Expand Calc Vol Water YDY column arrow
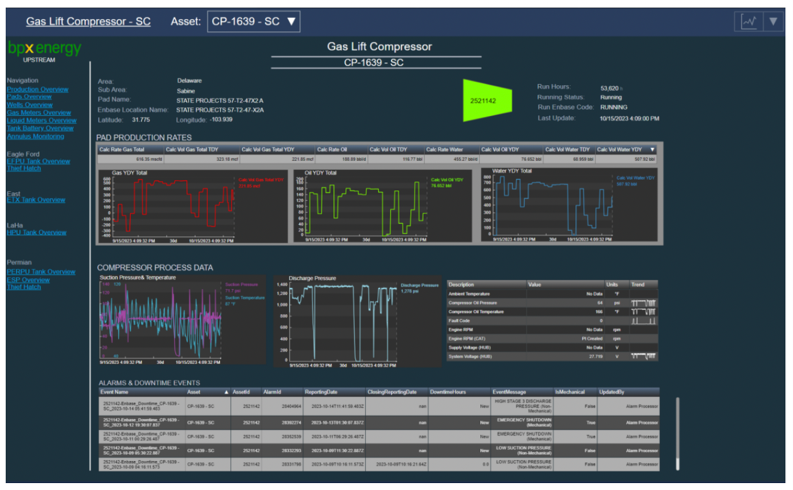The width and height of the screenshot is (793, 490). pos(652,149)
